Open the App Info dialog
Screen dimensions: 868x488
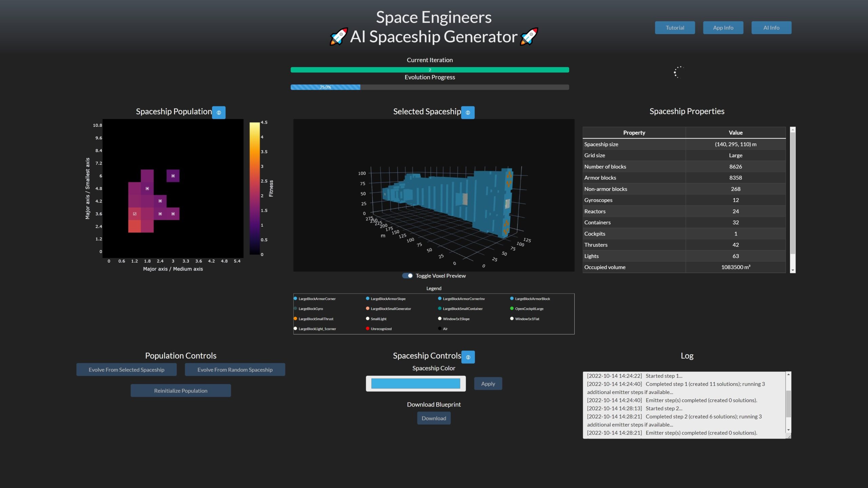pyautogui.click(x=723, y=28)
